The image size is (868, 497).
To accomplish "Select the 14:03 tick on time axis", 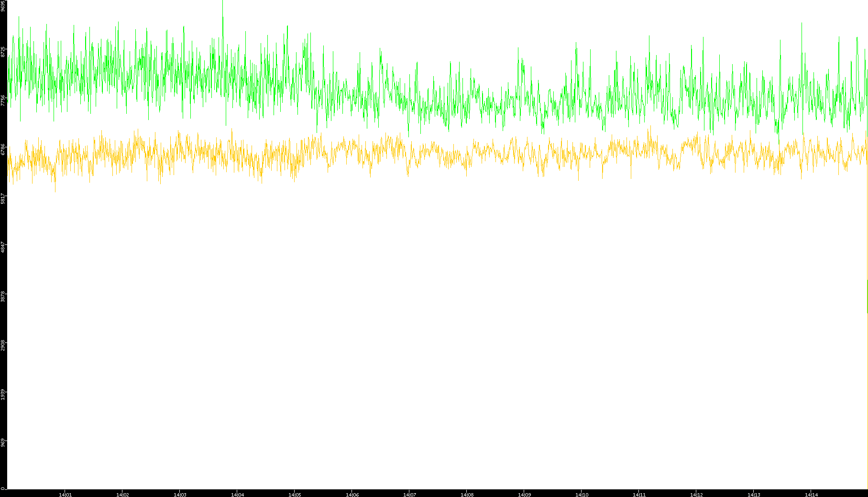I will [180, 495].
